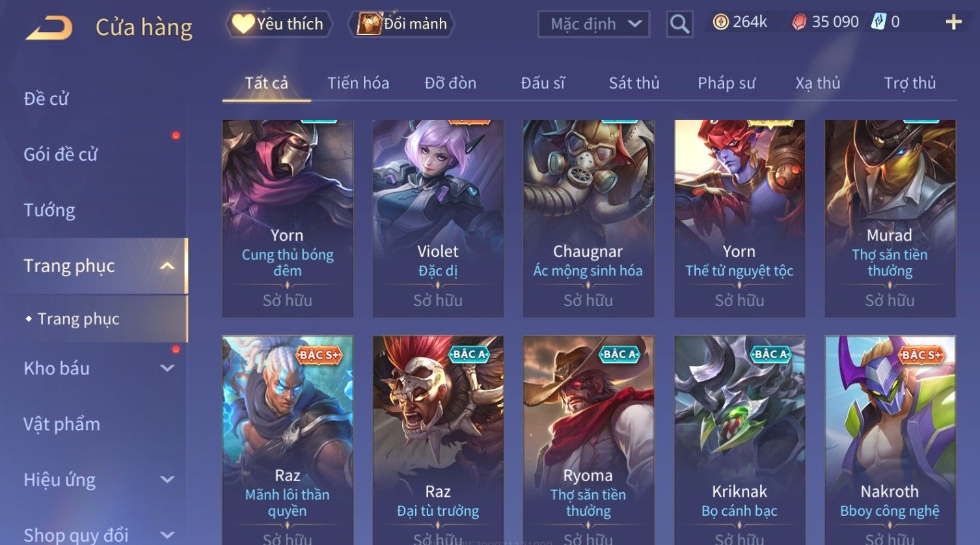The height and width of the screenshot is (545, 980).
Task: Open the Mặc định sort dropdown
Action: tap(593, 24)
